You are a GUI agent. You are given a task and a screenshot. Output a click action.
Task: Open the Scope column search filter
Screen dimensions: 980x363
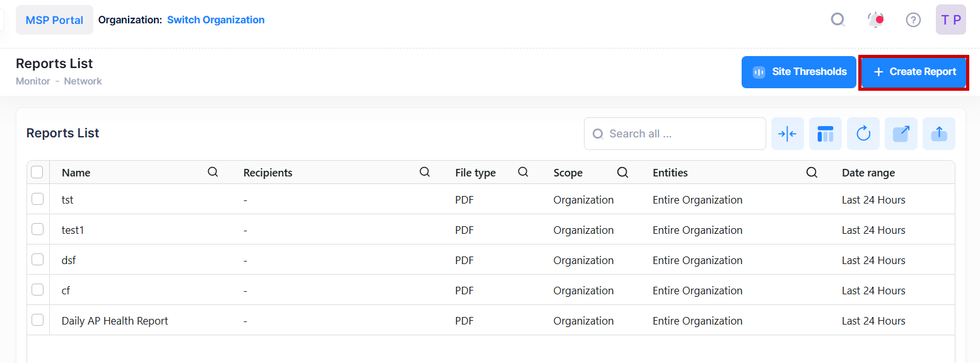coord(622,171)
